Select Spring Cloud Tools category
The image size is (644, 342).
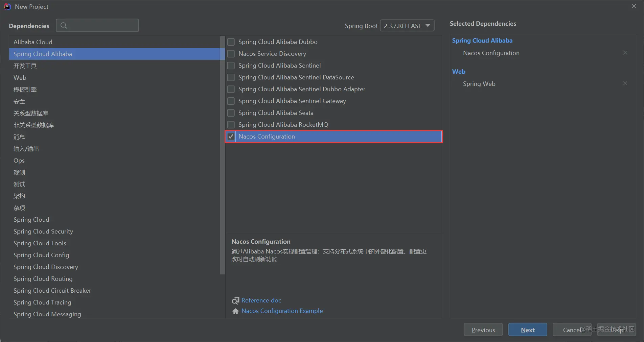114,243
